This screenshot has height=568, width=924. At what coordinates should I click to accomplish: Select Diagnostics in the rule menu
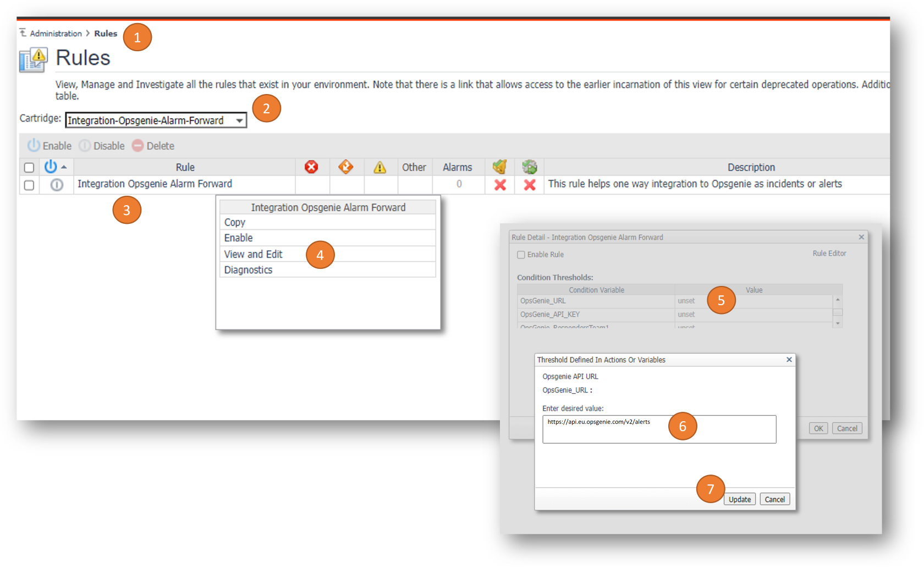tap(248, 270)
